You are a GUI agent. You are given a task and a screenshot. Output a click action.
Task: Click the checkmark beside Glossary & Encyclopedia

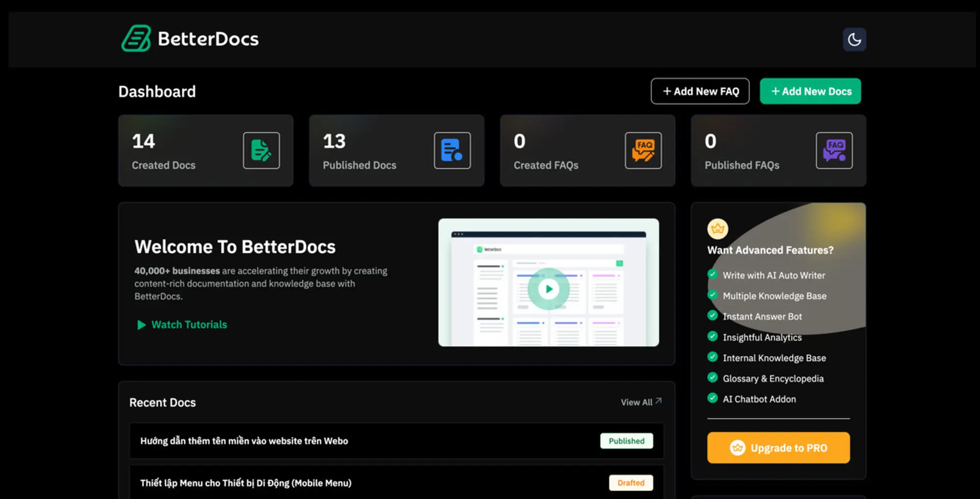click(x=712, y=377)
